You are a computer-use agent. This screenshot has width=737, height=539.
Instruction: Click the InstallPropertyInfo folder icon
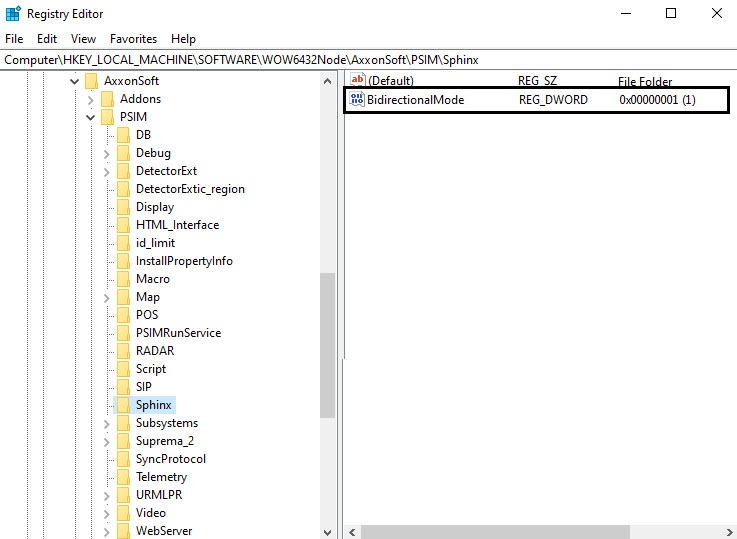click(x=124, y=261)
